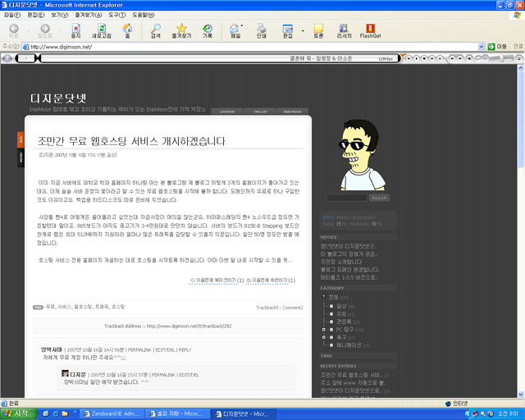Click the blog search input field

click(347, 198)
